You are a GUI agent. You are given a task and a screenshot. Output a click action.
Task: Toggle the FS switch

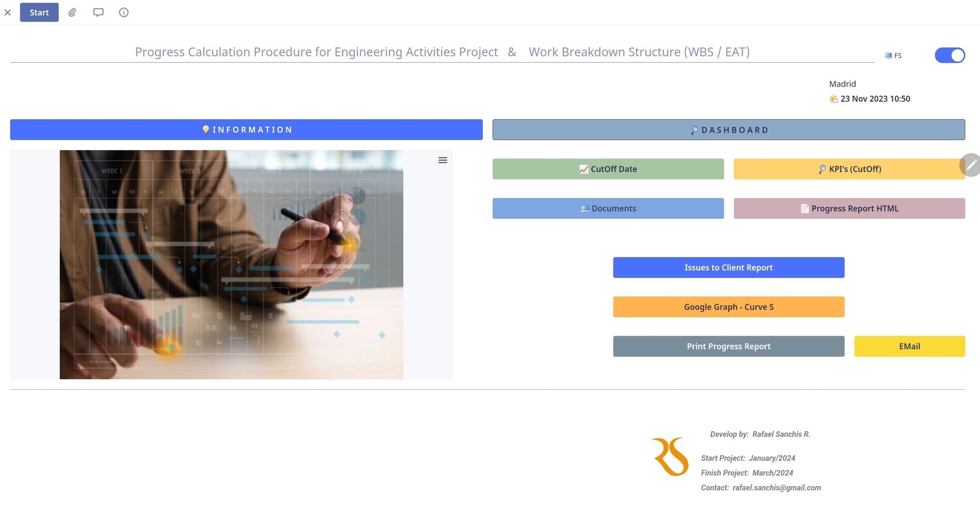950,55
